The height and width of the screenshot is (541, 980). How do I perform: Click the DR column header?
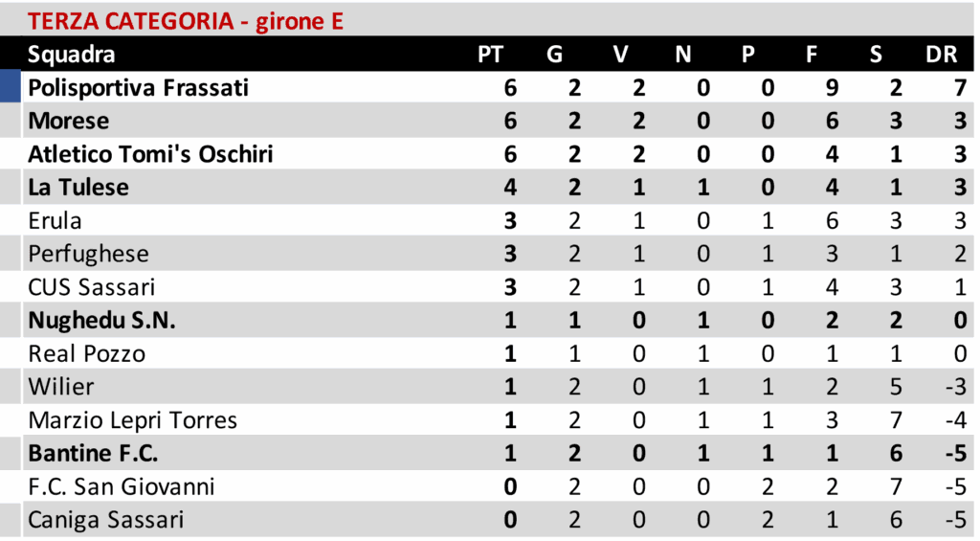pos(942,55)
